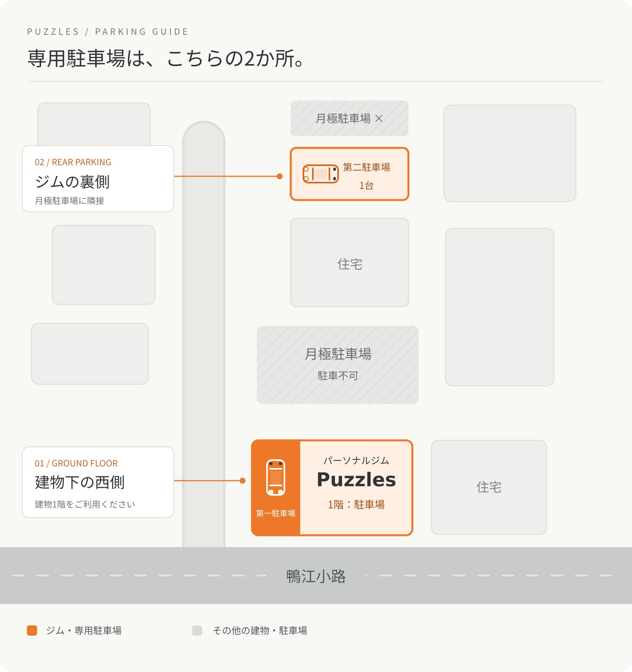Click the 月極駐車場に隣接 caption
The width and height of the screenshot is (632, 672).
click(x=70, y=201)
